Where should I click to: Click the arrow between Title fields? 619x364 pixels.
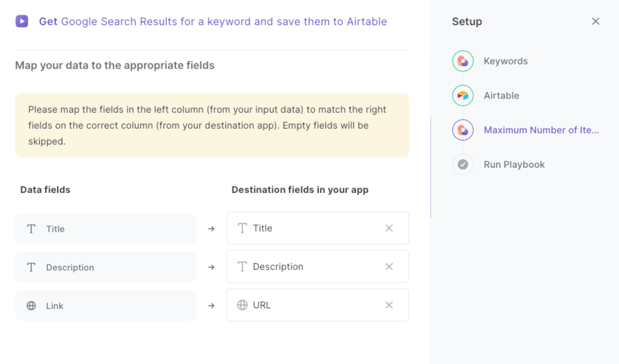[x=211, y=229]
